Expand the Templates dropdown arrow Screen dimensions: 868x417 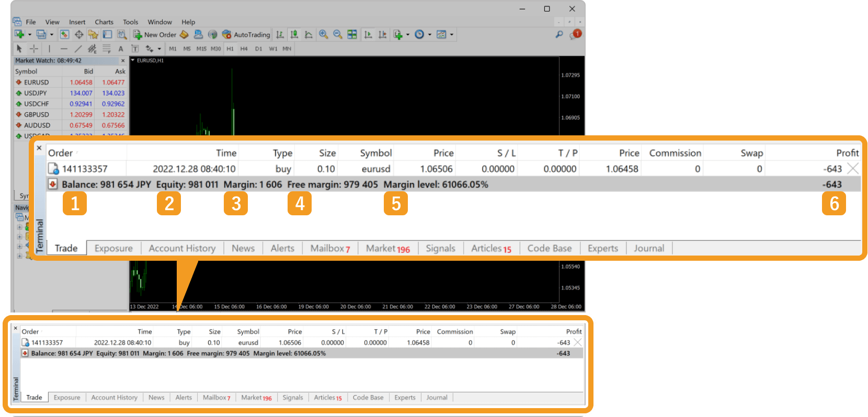(x=452, y=34)
